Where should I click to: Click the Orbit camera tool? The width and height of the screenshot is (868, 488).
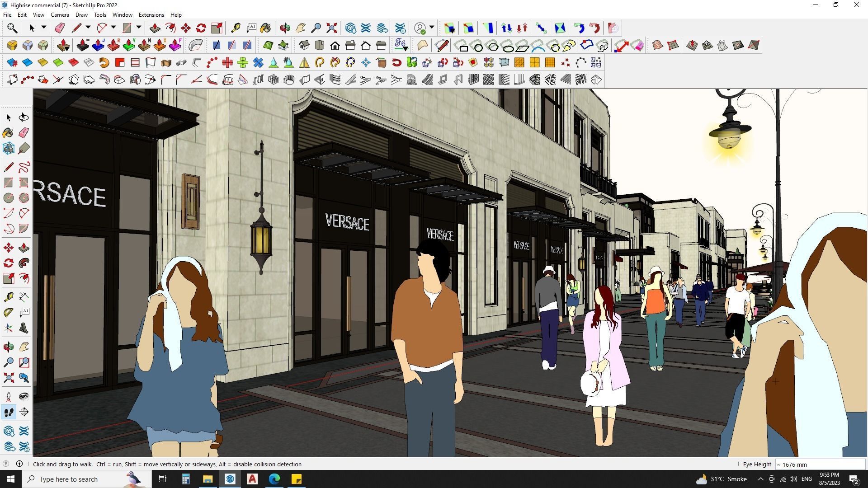tap(285, 28)
